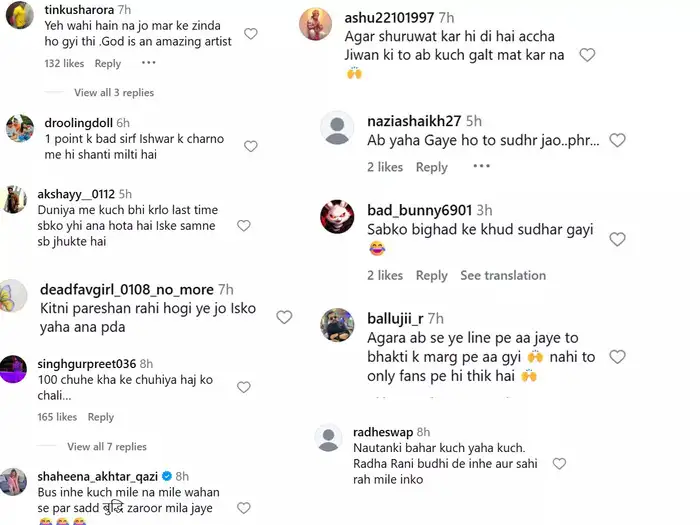This screenshot has width=700, height=525.
Task: Reply to singhgurpreet036's comment
Action: pyautogui.click(x=101, y=417)
